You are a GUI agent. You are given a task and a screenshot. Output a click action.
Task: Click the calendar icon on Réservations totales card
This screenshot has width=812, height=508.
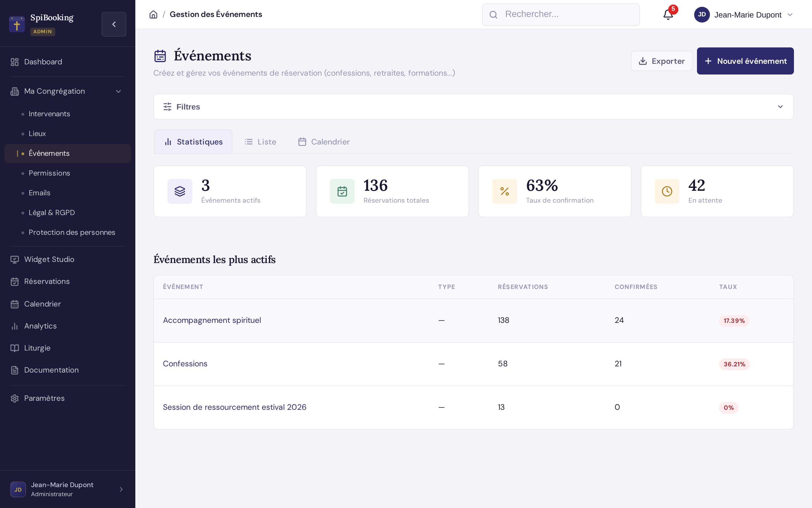pos(342,191)
